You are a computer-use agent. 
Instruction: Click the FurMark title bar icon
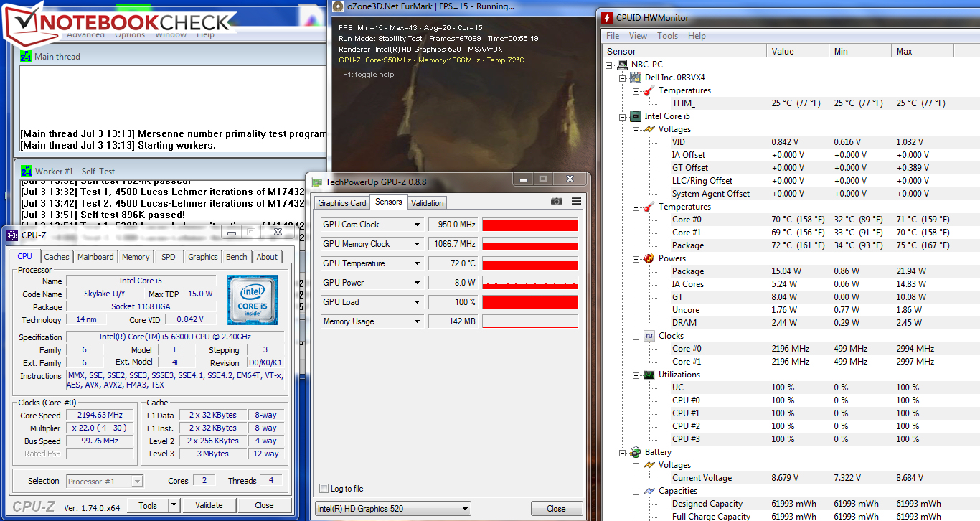pos(338,6)
